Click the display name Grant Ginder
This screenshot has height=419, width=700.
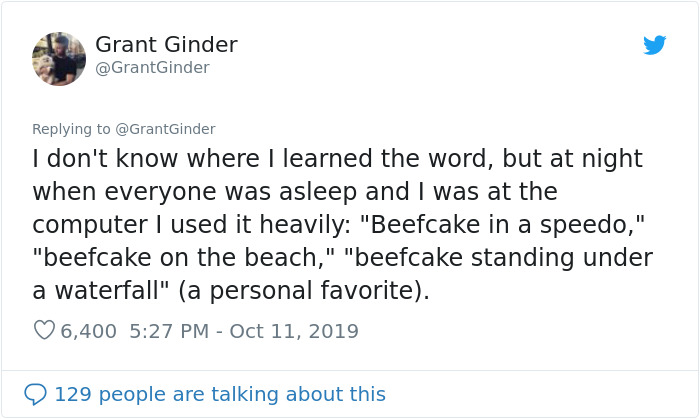pos(166,45)
